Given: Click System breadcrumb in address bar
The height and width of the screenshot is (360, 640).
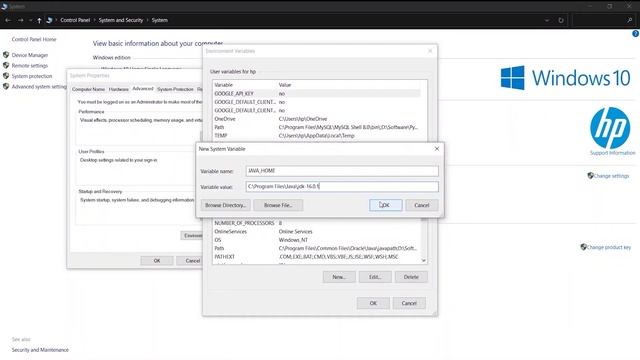Looking at the screenshot, I should (x=160, y=20).
